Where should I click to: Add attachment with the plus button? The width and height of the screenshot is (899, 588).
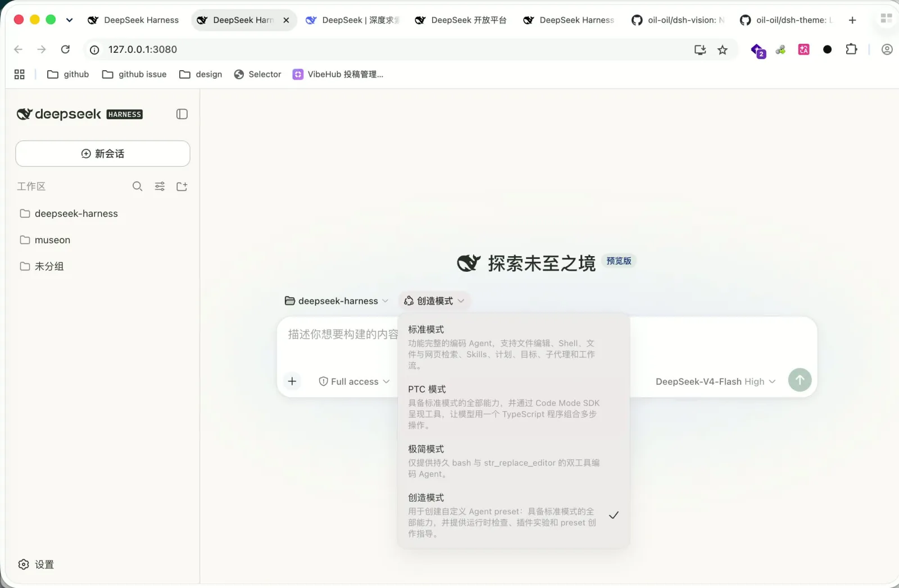[x=292, y=381]
